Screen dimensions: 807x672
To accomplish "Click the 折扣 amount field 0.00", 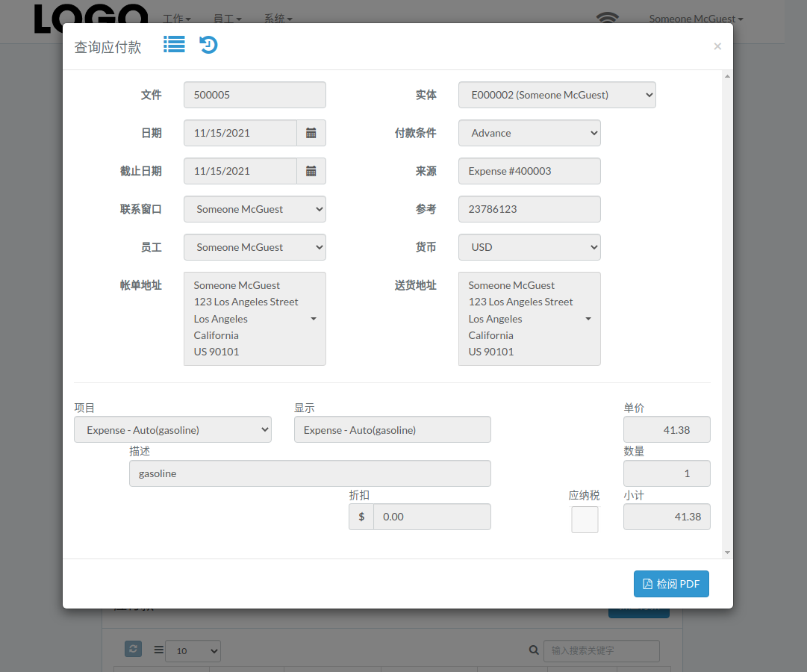I will [431, 517].
